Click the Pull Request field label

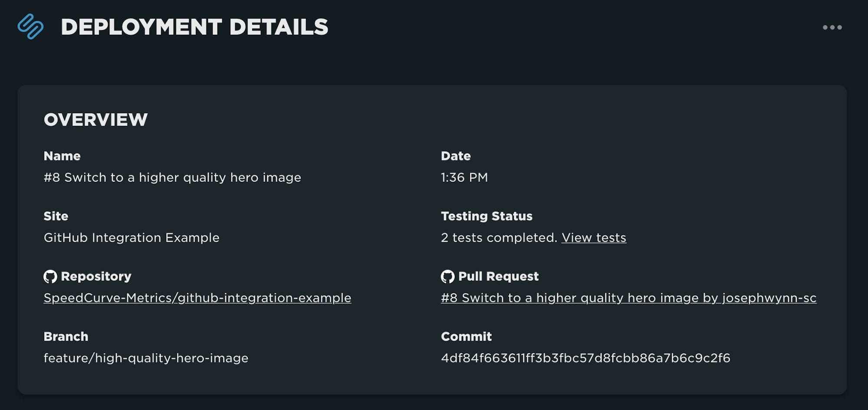pyautogui.click(x=498, y=276)
